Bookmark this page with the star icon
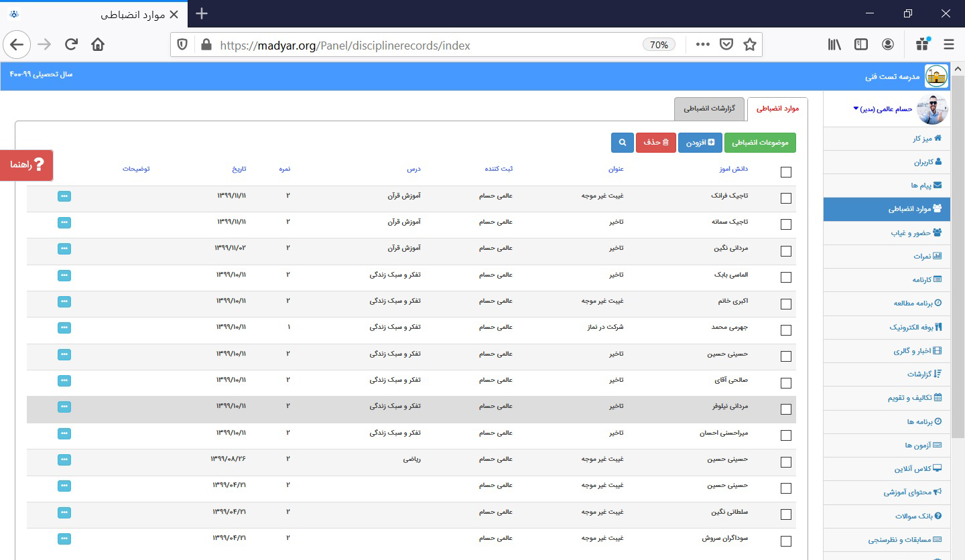The width and height of the screenshot is (965, 560). click(750, 45)
